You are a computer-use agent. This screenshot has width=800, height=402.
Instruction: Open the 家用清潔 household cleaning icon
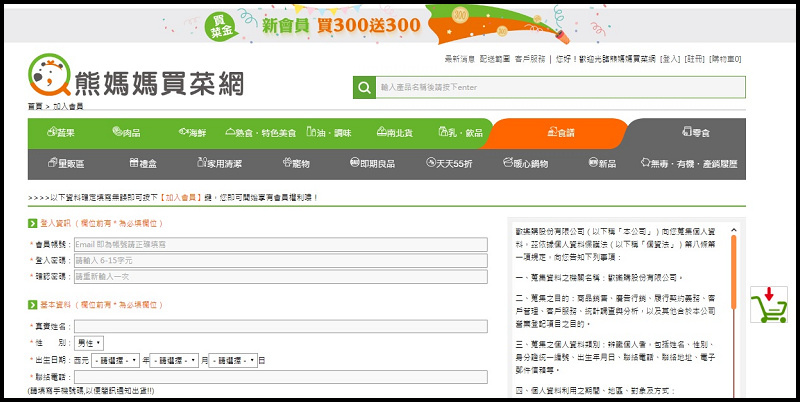(202, 163)
